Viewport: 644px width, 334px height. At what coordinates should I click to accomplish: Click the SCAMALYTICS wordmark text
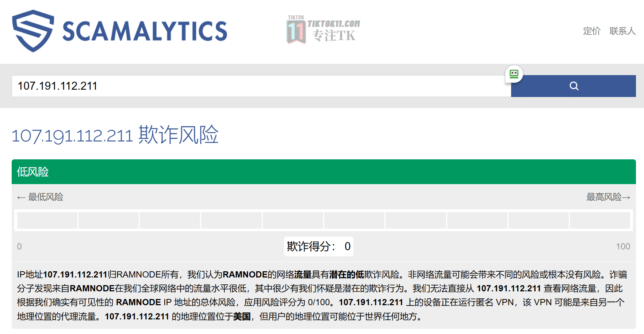click(145, 31)
